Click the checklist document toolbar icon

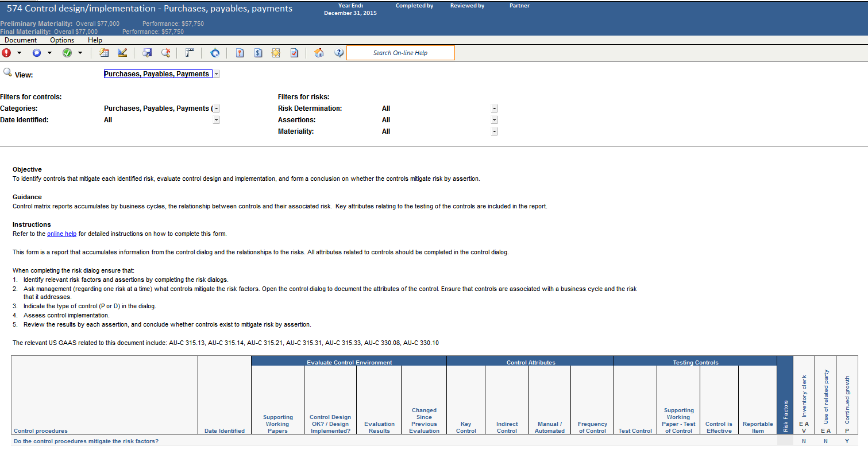tap(294, 52)
